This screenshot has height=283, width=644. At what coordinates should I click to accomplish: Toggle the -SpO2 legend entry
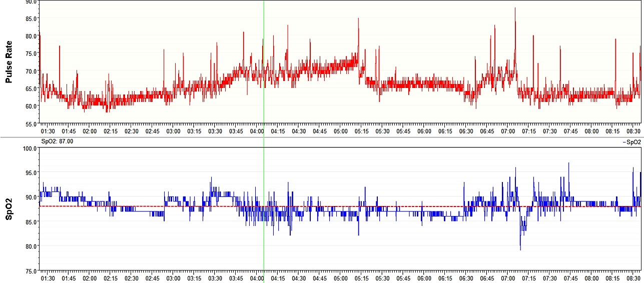(631, 142)
